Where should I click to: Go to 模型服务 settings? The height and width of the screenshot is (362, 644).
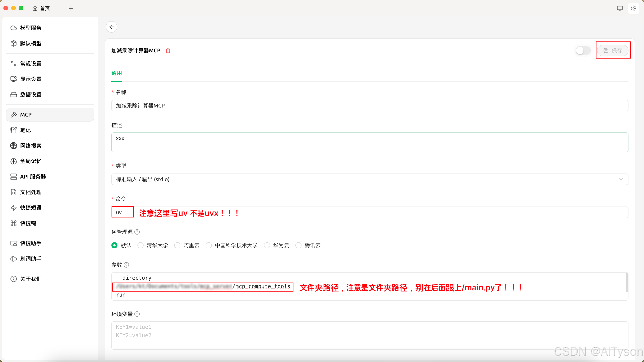pos(31,28)
